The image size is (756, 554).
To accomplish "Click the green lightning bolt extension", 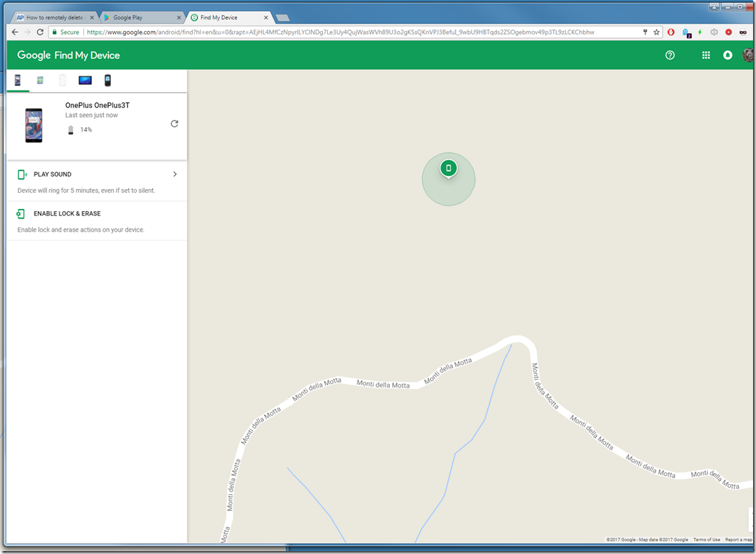I will coord(699,32).
